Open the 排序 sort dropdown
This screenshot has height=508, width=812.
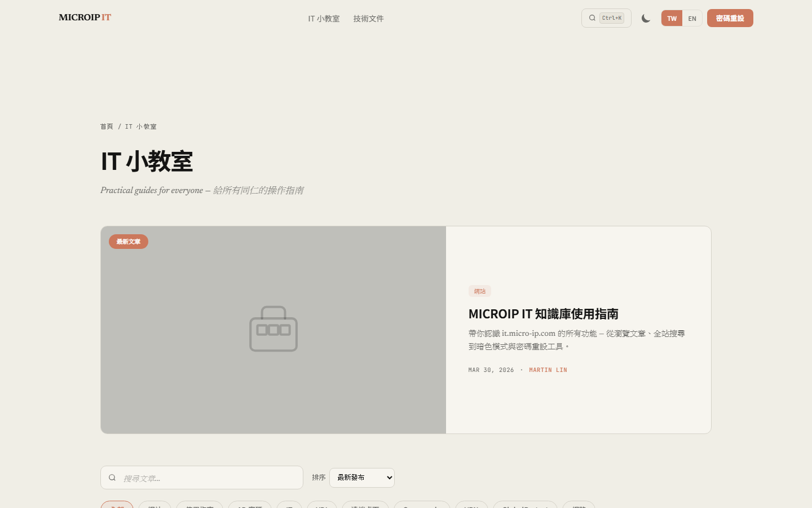(x=362, y=478)
